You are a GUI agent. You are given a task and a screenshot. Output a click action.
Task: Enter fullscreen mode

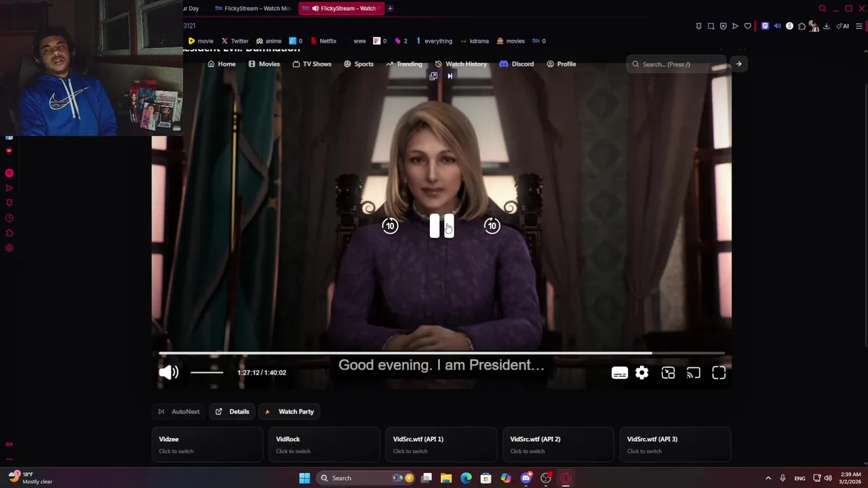point(719,373)
